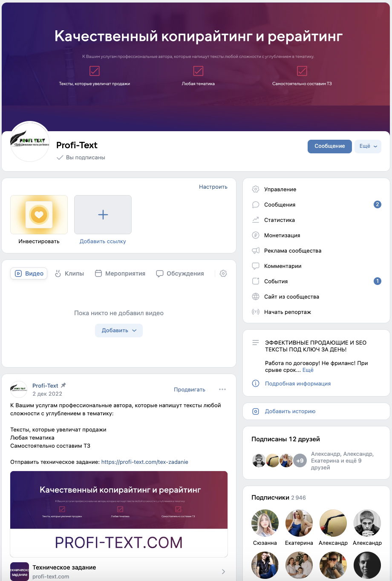Click the post date 2 дек 2022
This screenshot has width=392, height=581.
[47, 394]
